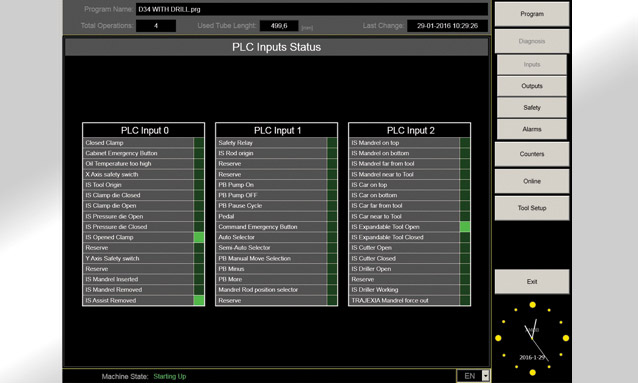Select the IS Cutter Closed row
638x383 pixels.
409,258
